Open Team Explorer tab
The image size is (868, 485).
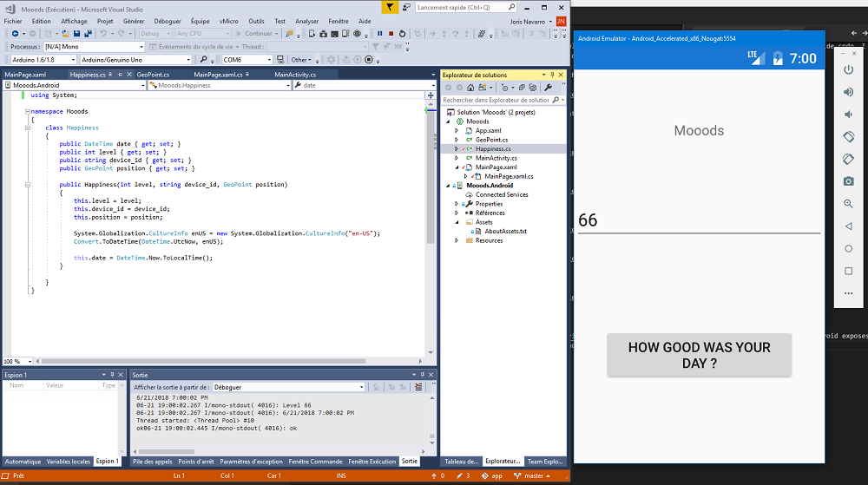pyautogui.click(x=545, y=462)
